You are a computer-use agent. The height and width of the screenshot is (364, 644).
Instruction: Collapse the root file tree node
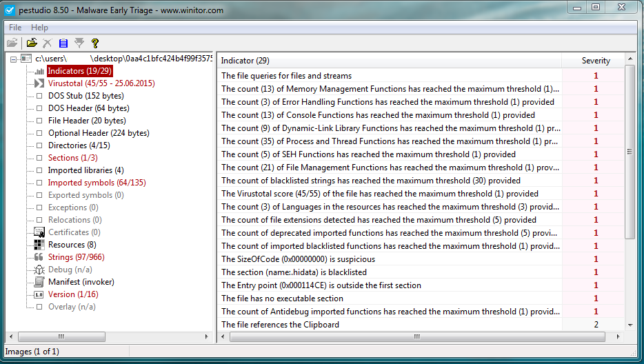click(14, 59)
